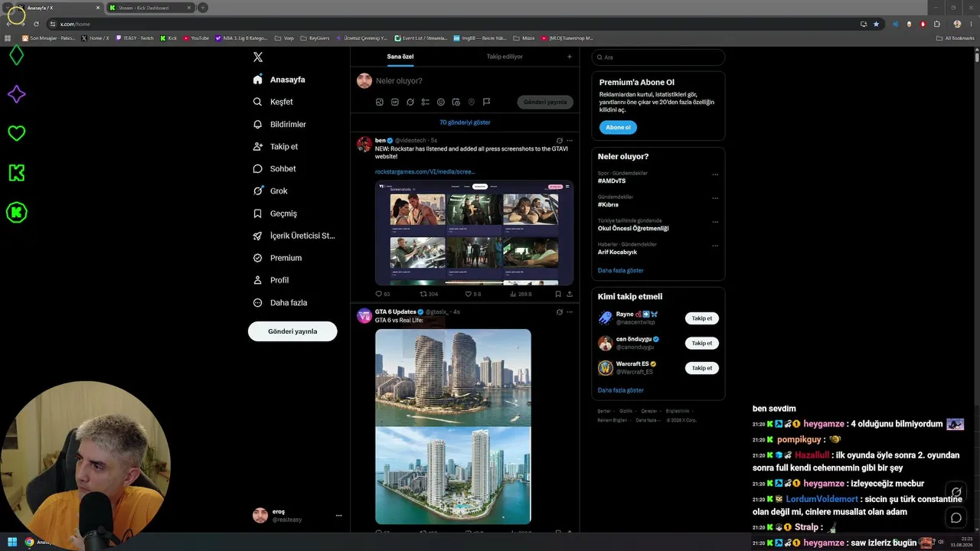Image resolution: width=980 pixels, height=551 pixels.
Task: Click the bookmark star in the address bar
Action: (x=877, y=24)
